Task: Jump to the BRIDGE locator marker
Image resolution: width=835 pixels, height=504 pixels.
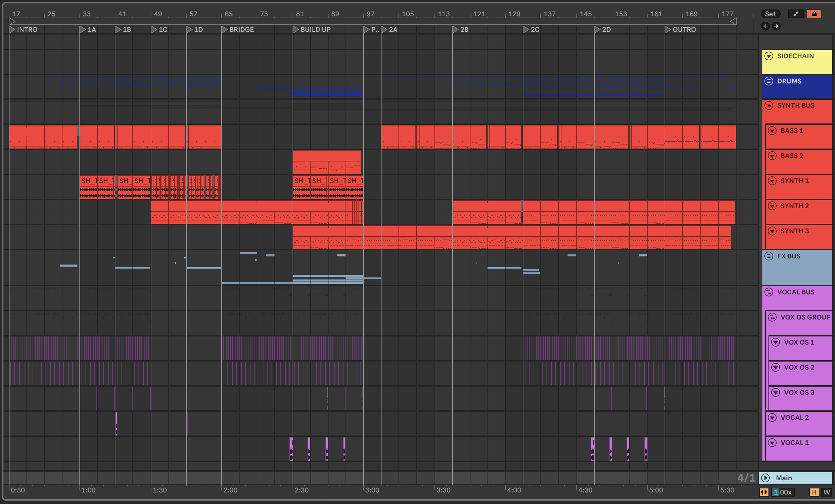Action: tap(225, 30)
